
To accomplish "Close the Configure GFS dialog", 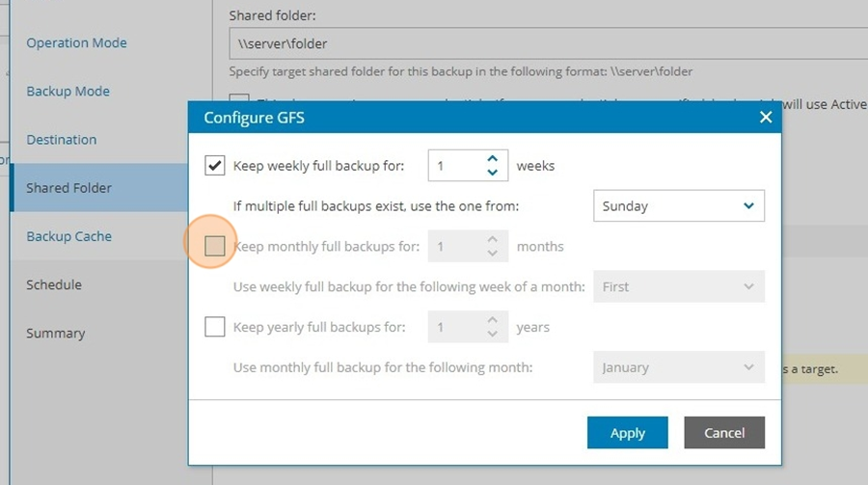I will pos(766,118).
